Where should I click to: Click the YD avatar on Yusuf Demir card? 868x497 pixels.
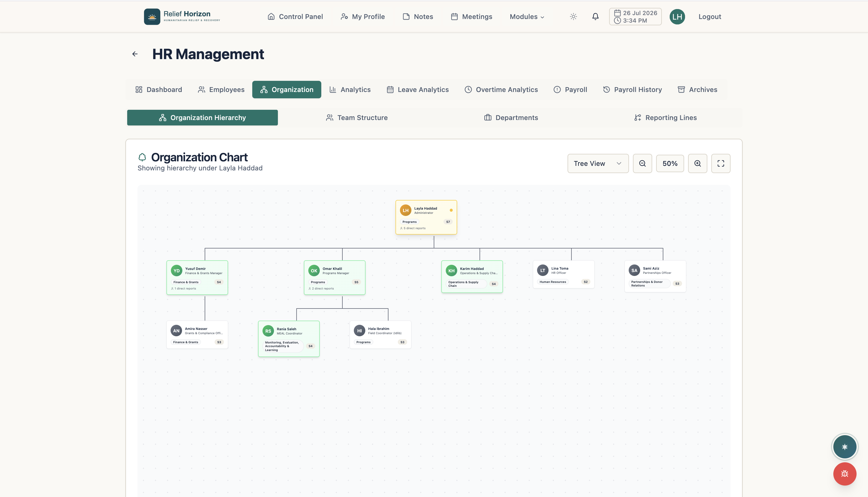[176, 271]
